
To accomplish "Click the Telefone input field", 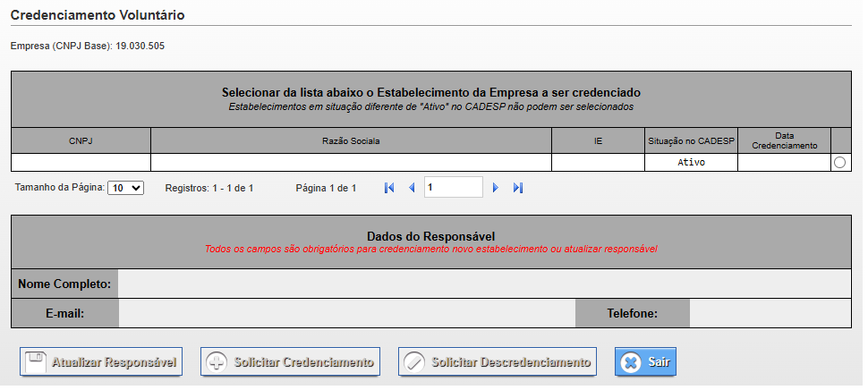I will (770, 313).
